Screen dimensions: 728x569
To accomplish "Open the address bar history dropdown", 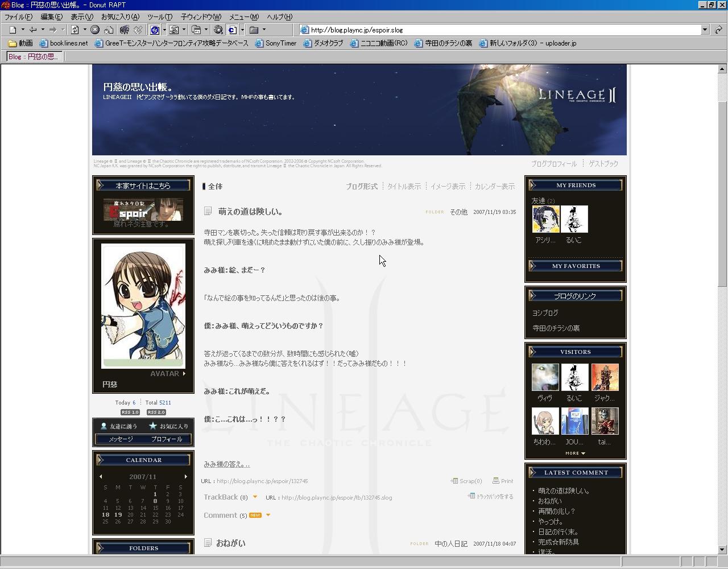I will (x=705, y=30).
